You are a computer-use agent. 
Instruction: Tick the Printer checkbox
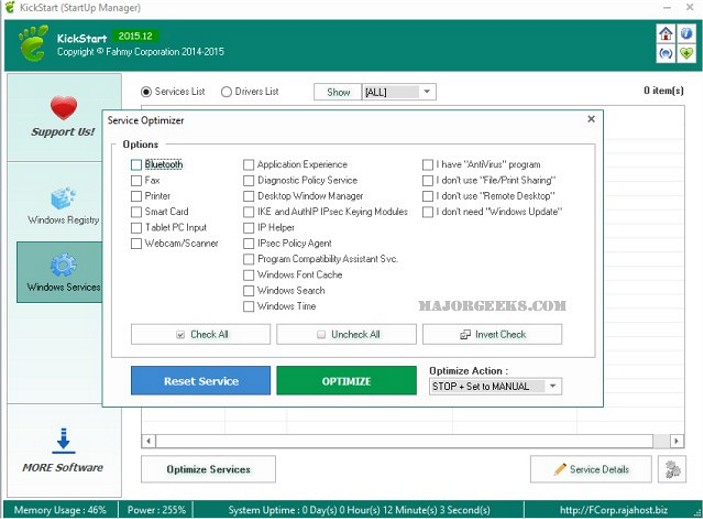pos(136,196)
